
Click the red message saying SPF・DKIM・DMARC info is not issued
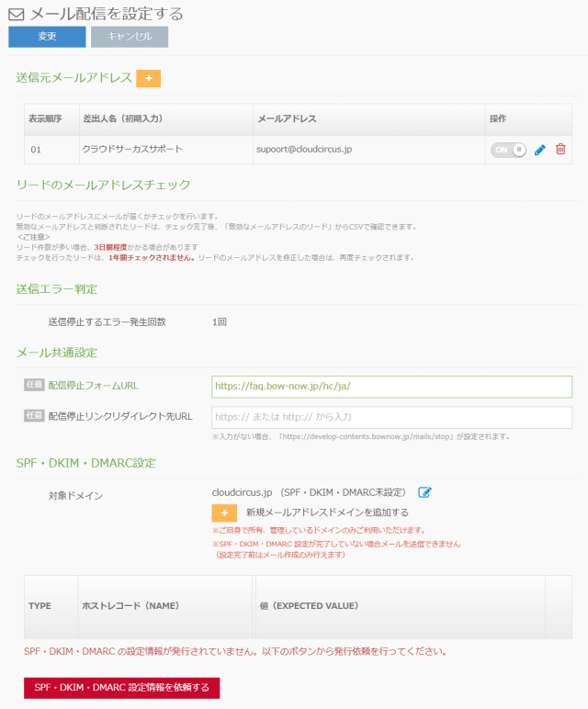pyautogui.click(x=236, y=651)
